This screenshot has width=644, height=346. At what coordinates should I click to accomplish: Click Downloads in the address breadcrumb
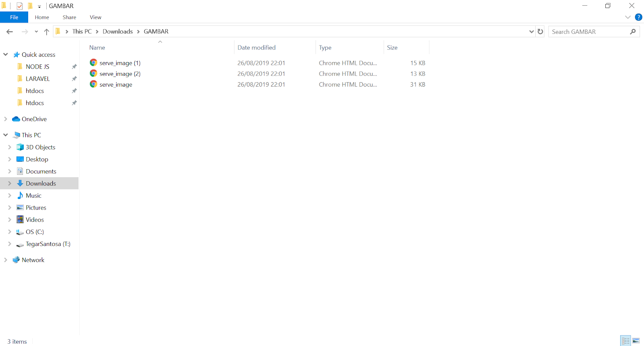[x=118, y=31]
